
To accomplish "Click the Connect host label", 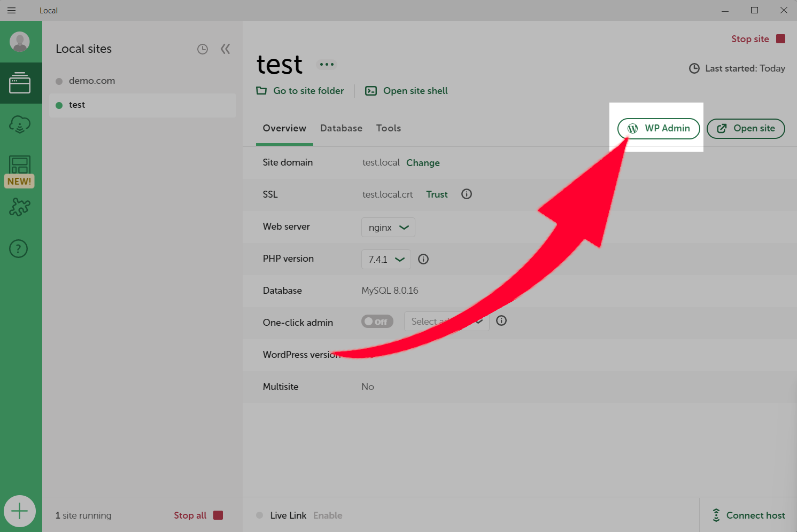I will coord(755,515).
